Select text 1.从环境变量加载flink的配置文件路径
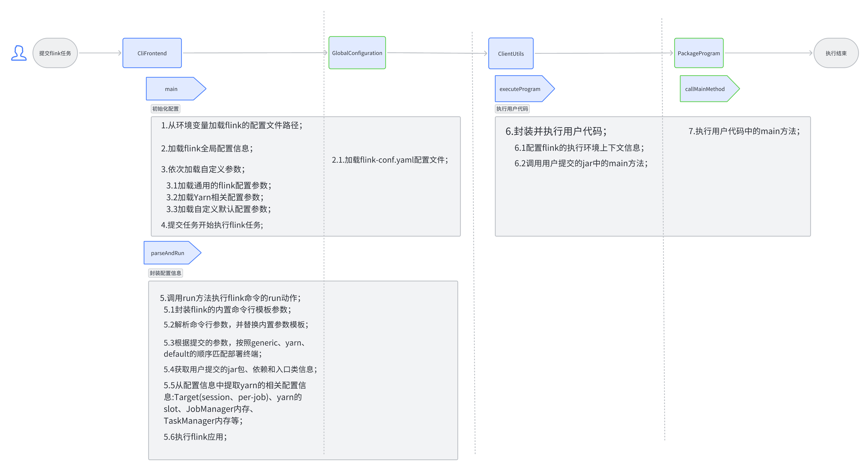Screen dimensions: 868x469 click(232, 125)
